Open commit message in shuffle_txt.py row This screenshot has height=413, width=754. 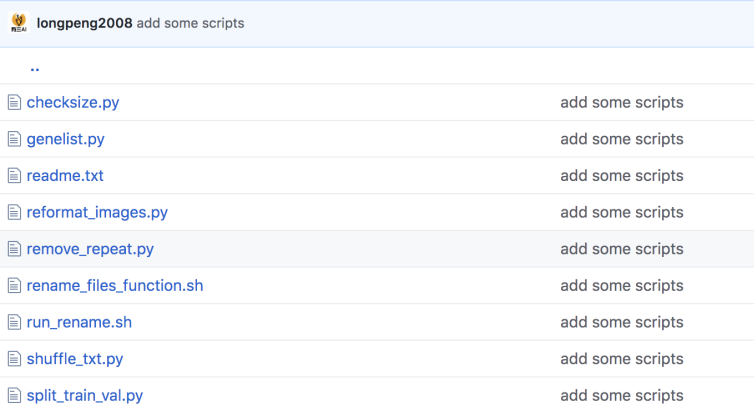622,359
